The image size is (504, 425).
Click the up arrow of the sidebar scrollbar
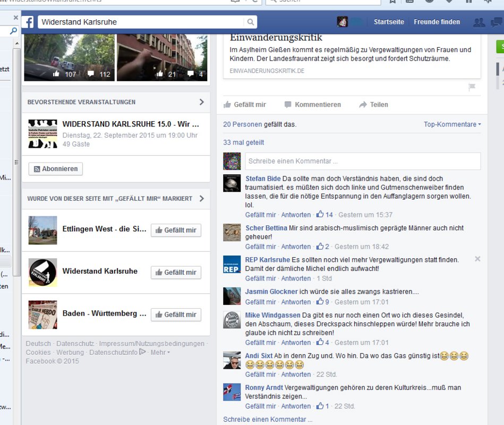point(17,44)
